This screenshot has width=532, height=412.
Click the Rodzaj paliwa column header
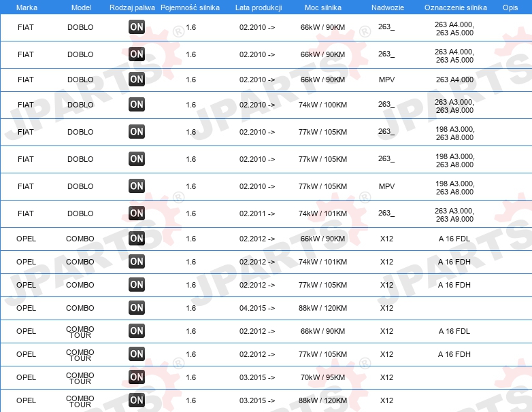132,7
